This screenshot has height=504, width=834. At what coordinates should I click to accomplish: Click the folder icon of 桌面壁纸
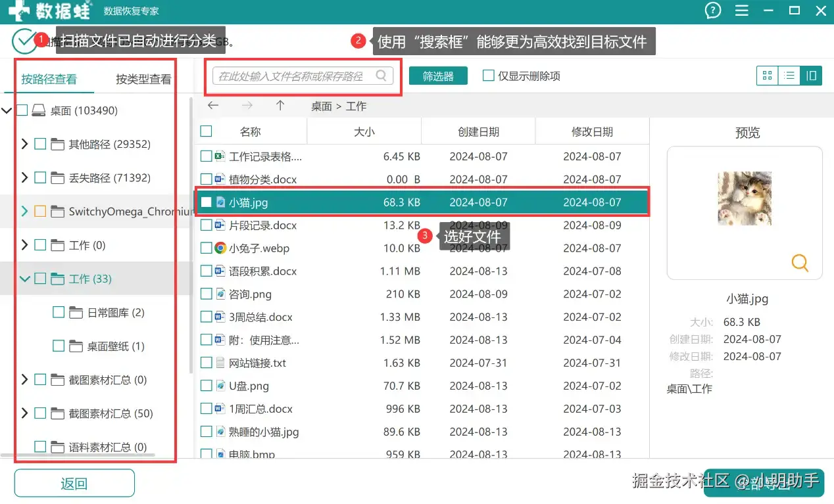pos(76,346)
